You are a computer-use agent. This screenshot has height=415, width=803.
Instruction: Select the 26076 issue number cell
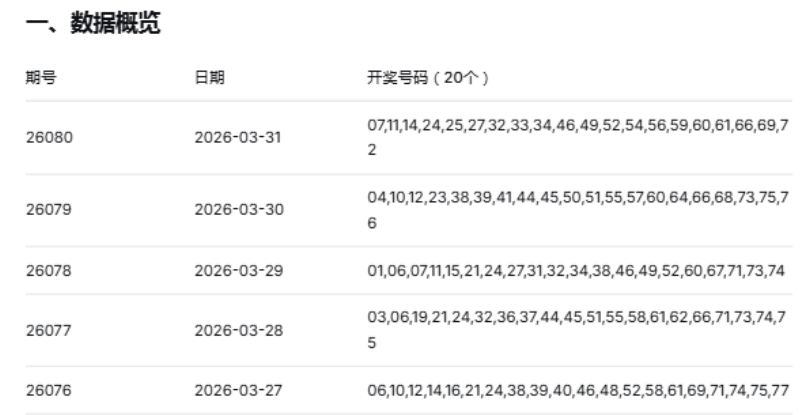point(45,390)
